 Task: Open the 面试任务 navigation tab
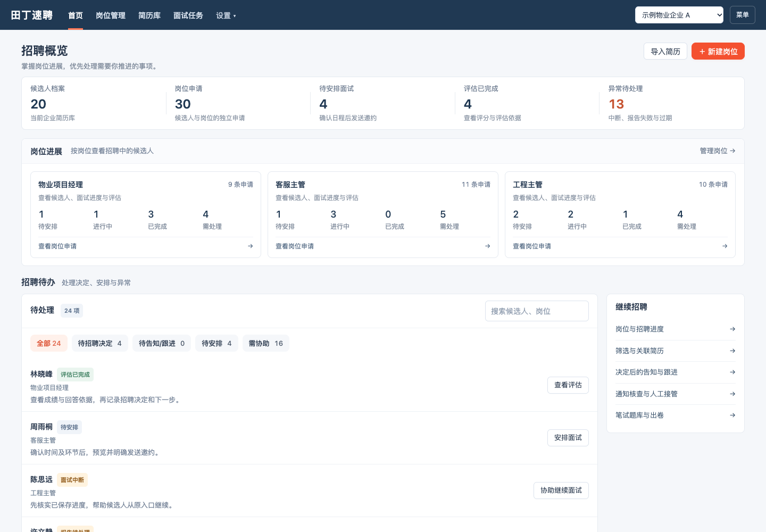pyautogui.click(x=188, y=15)
